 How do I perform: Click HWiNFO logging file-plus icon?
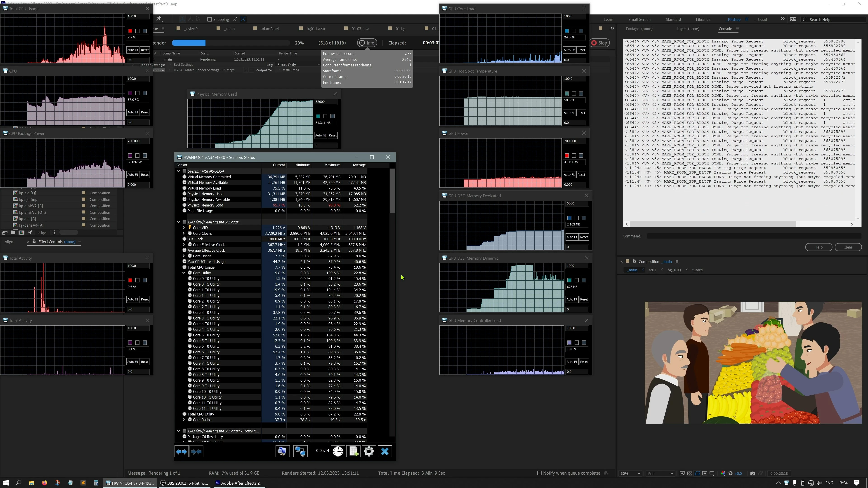click(x=354, y=451)
